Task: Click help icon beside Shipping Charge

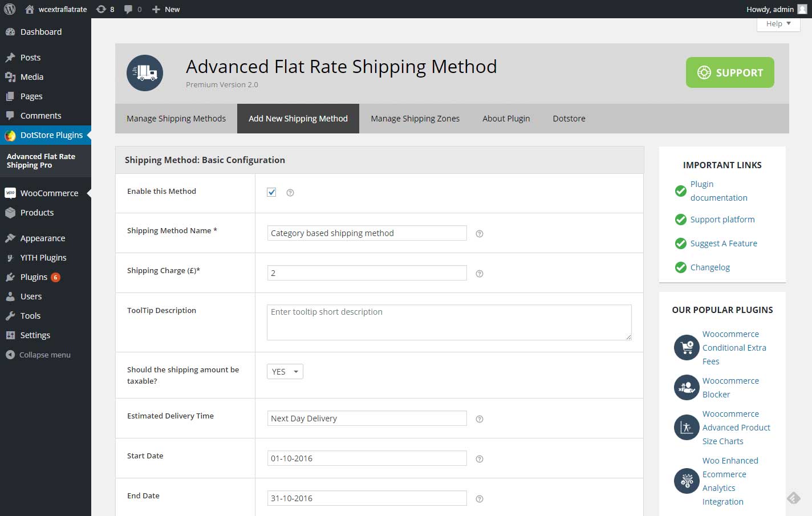Action: click(x=480, y=274)
